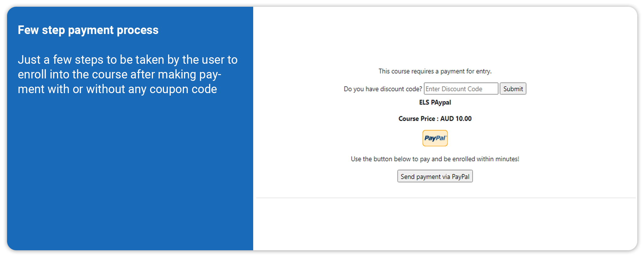
Task: Click the line ending with "any coupon code"
Action: pos(117,89)
